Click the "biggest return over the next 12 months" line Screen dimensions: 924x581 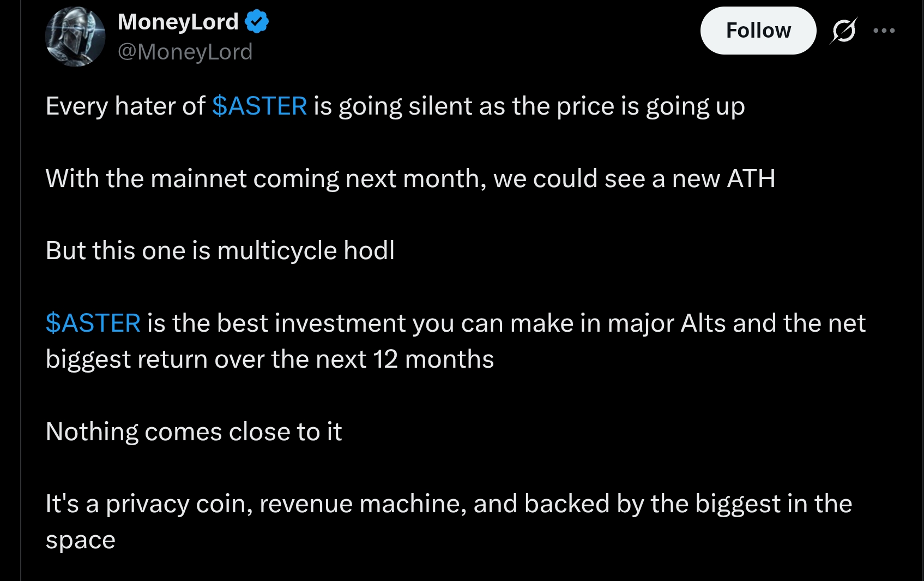coord(270,360)
